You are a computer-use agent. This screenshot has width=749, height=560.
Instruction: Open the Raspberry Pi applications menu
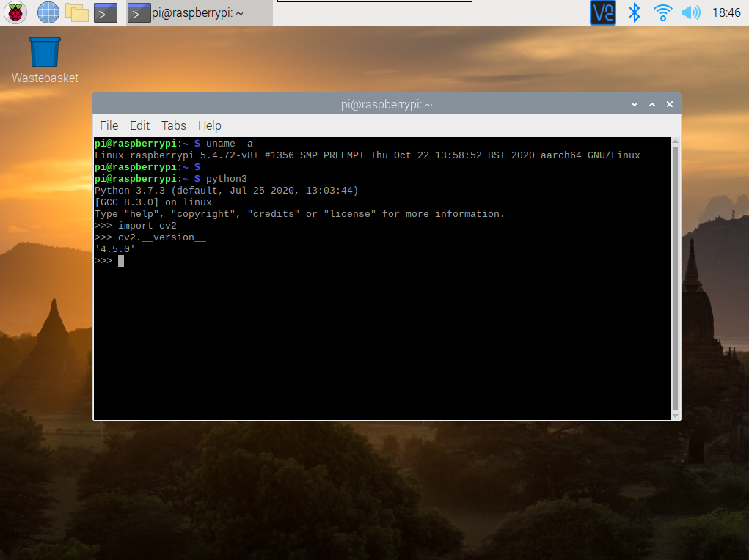click(15, 12)
